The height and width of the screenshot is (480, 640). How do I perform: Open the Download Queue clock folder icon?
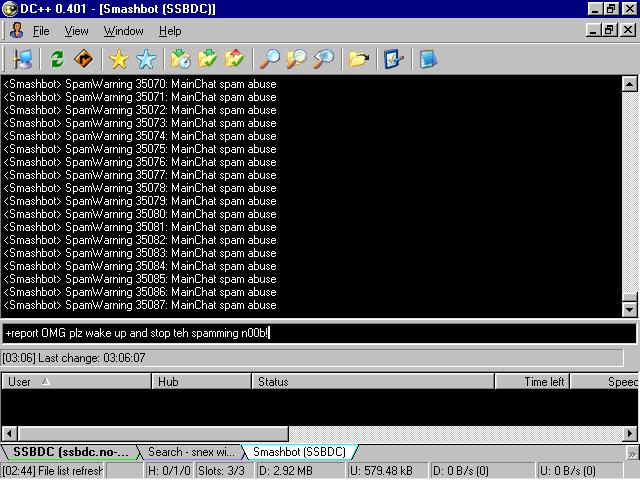pos(181,60)
